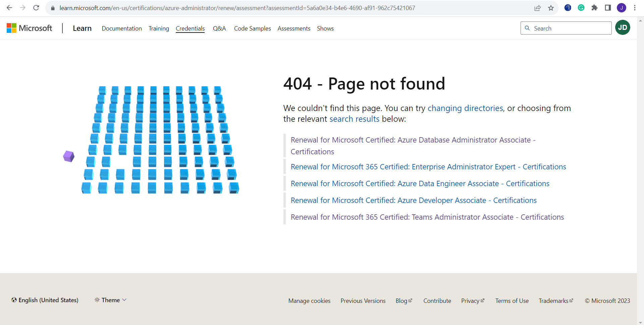This screenshot has width=644, height=325.
Task: Open Teams Administrator Associate renewal link
Action: 427,217
